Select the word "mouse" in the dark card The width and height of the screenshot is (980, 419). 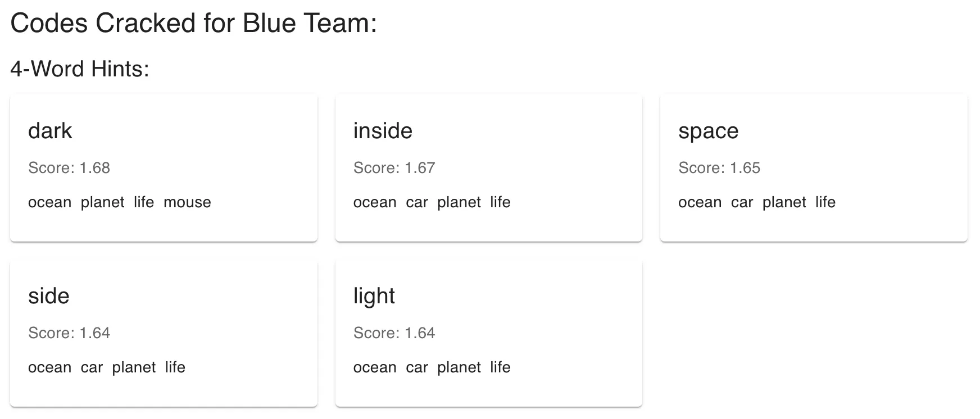tap(187, 202)
